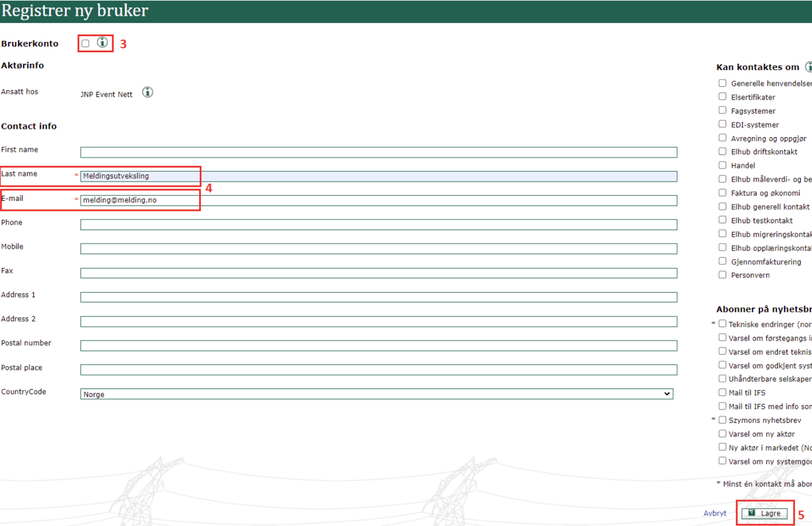This screenshot has height=526, width=812.
Task: Tick Szymons nyhetsbrev checkbox
Action: pyautogui.click(x=722, y=419)
